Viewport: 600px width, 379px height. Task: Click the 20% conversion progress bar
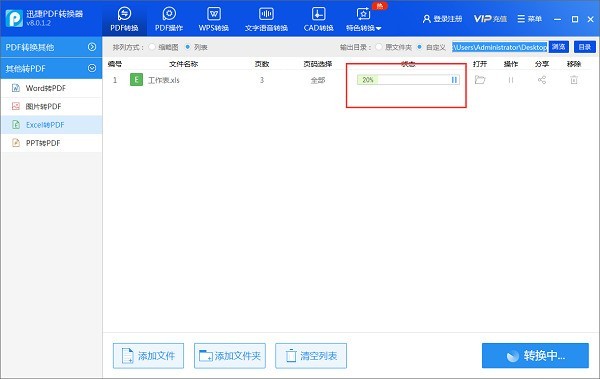(408, 80)
